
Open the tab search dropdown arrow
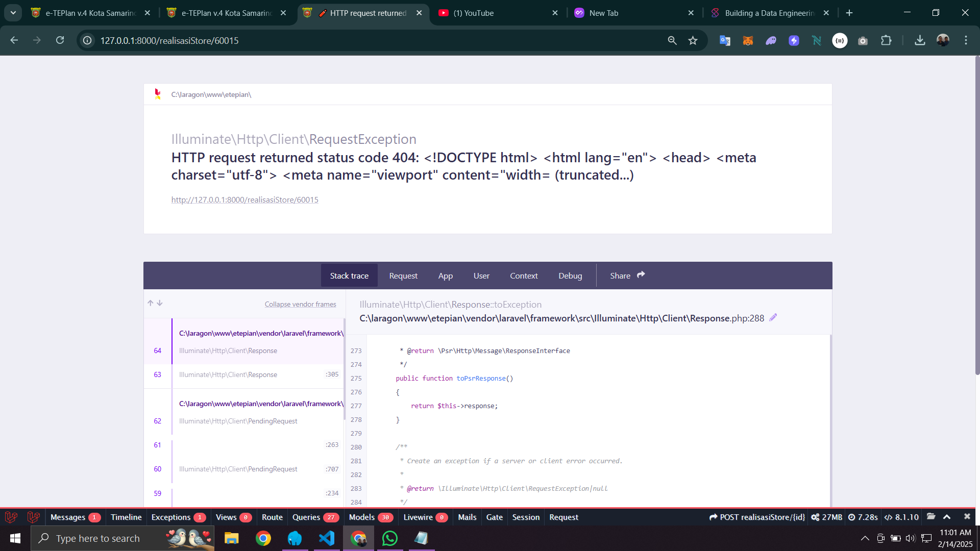pyautogui.click(x=13, y=13)
